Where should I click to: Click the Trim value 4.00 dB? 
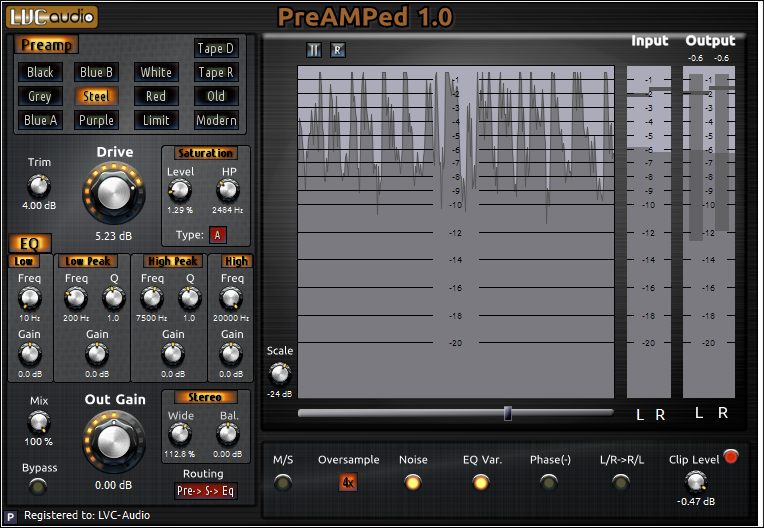coord(39,206)
